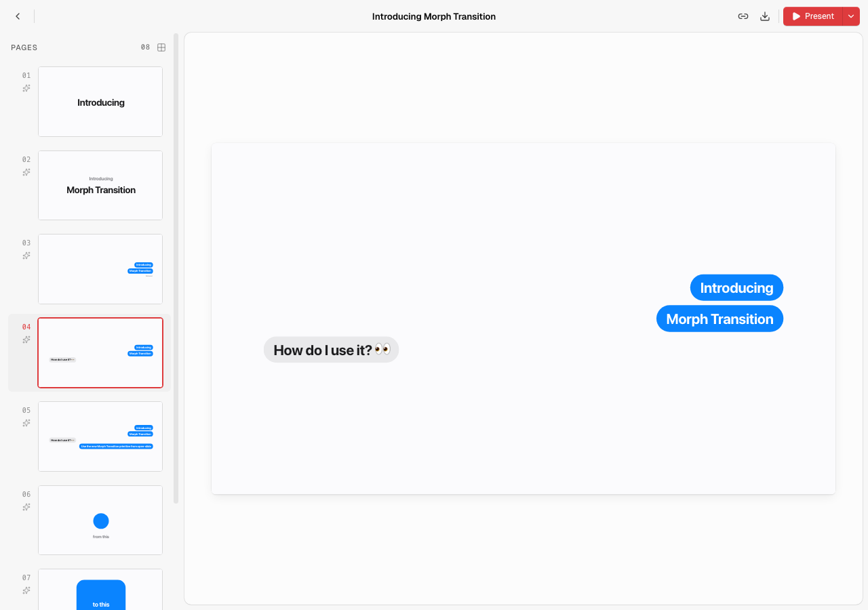
Task: Copy the presentation share link
Action: (743, 16)
